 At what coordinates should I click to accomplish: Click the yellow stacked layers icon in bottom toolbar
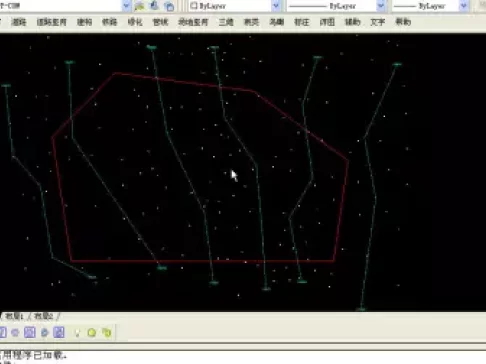pos(107,332)
